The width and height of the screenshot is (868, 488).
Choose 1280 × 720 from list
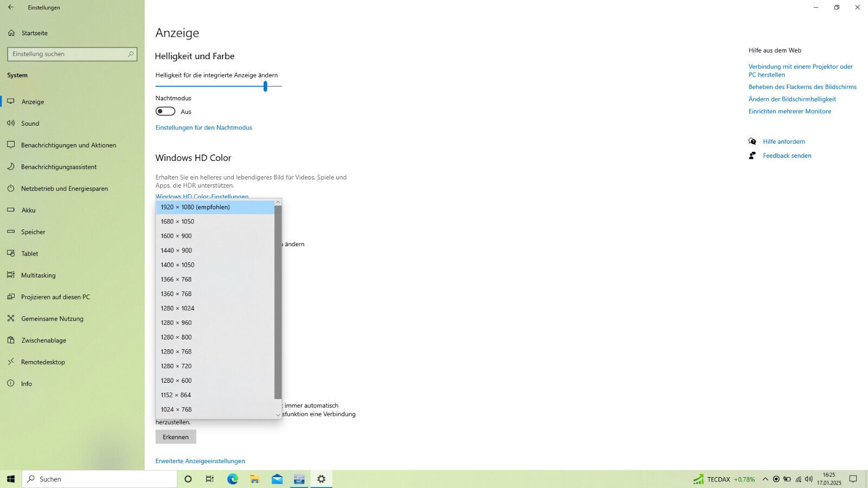[215, 366]
